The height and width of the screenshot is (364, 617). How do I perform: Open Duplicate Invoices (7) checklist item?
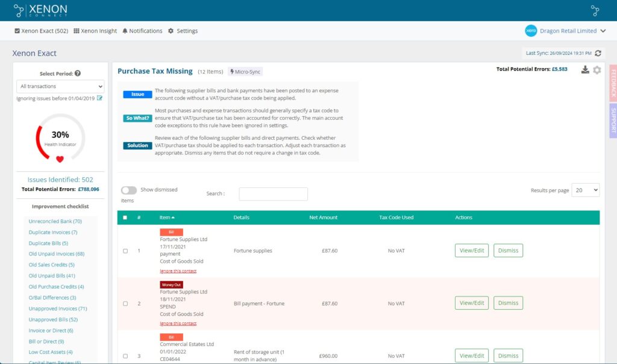[53, 232]
